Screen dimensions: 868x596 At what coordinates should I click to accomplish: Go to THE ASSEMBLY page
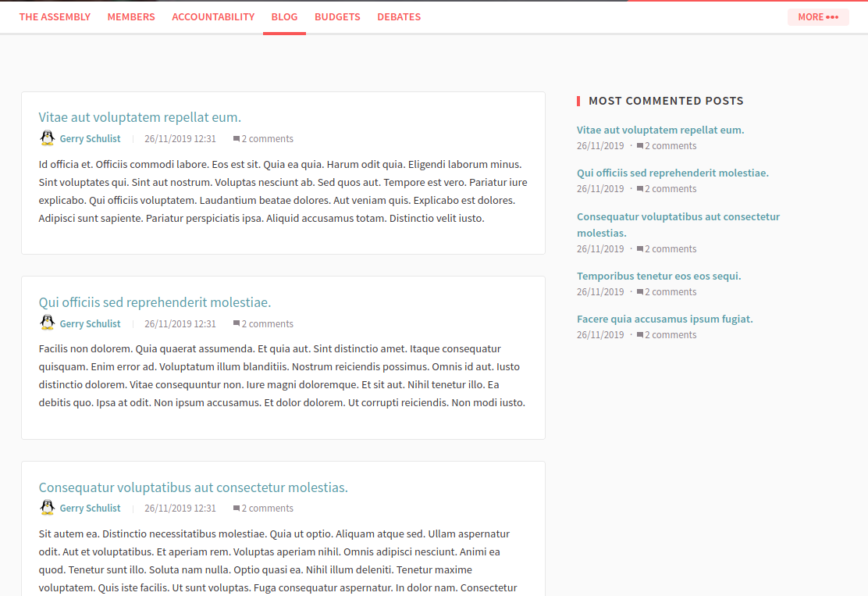[x=55, y=16]
